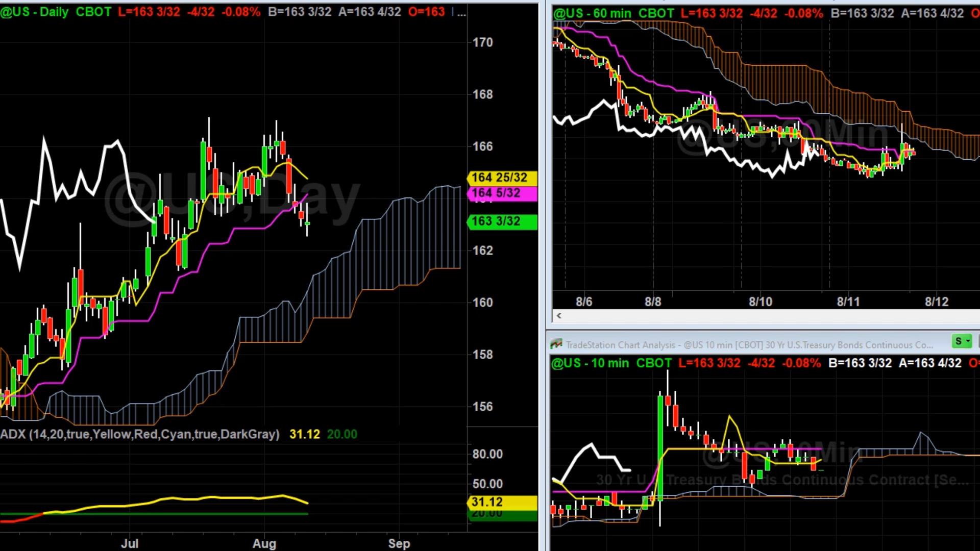Image resolution: width=980 pixels, height=551 pixels.
Task: Click the green 20.00 ADX threshold value
Action: coord(342,434)
